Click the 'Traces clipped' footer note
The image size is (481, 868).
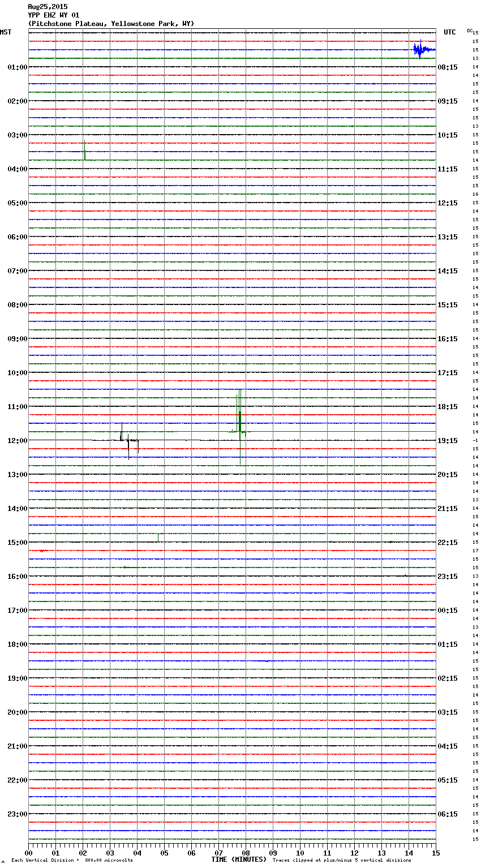pyautogui.click(x=342, y=861)
